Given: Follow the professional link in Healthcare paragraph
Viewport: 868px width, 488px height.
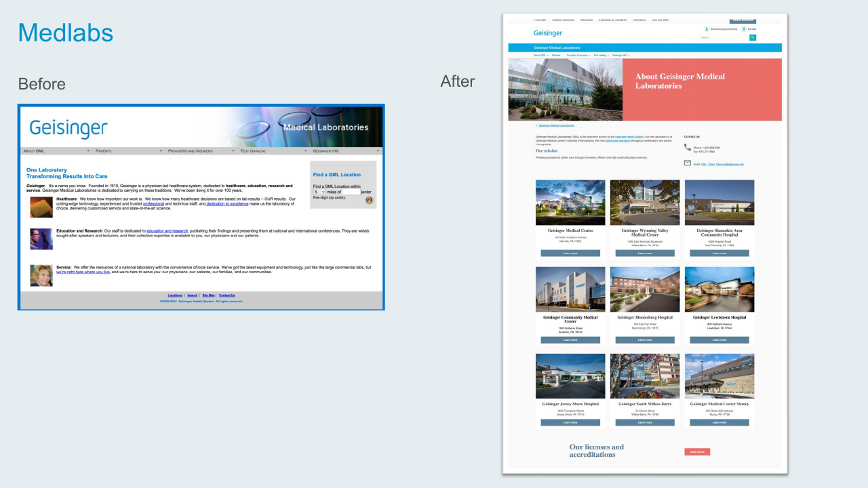Looking at the screenshot, I should pos(153,203).
